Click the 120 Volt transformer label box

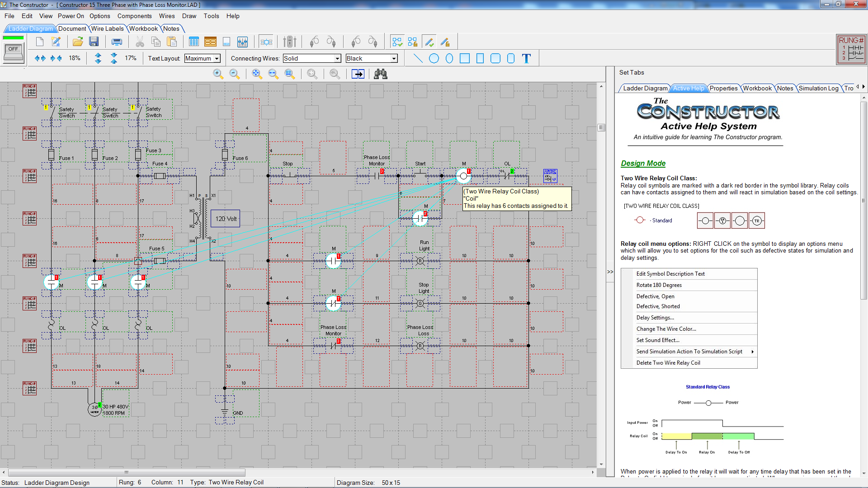[x=226, y=219]
